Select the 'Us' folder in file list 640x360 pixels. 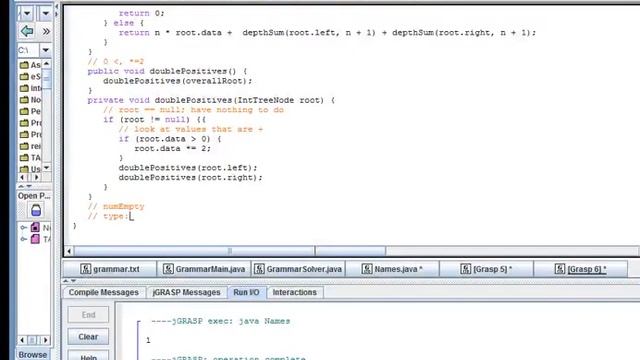pyautogui.click(x=30, y=169)
